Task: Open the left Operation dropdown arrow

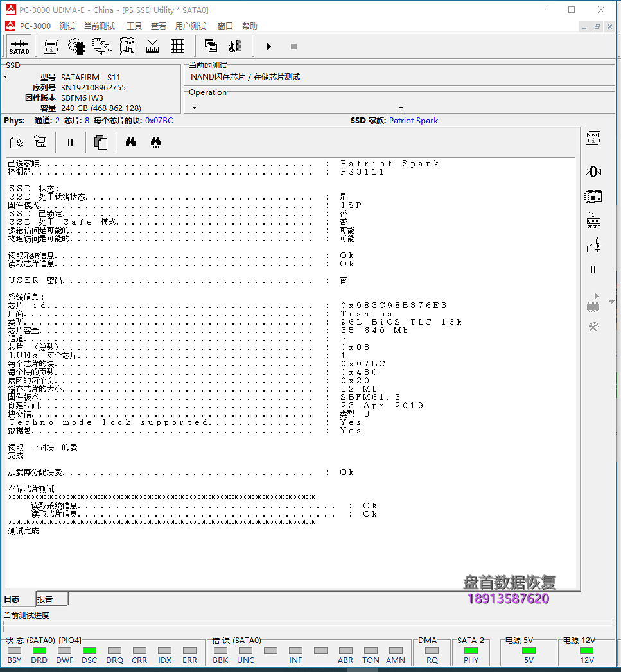Action: tap(194, 108)
